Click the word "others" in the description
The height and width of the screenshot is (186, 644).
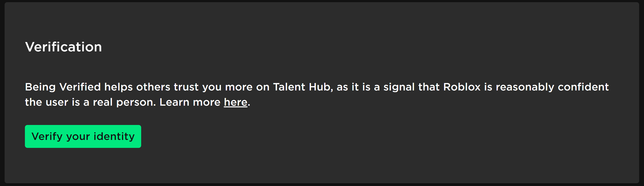click(153, 87)
